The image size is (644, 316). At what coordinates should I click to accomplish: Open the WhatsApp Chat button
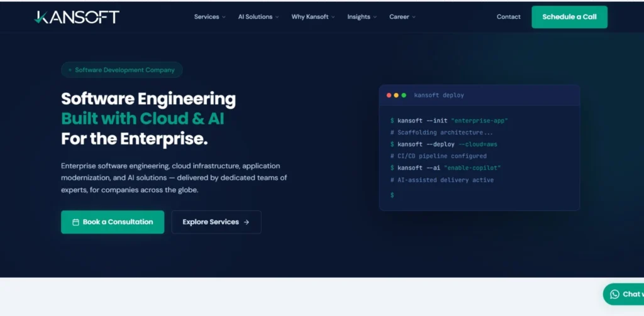point(623,294)
